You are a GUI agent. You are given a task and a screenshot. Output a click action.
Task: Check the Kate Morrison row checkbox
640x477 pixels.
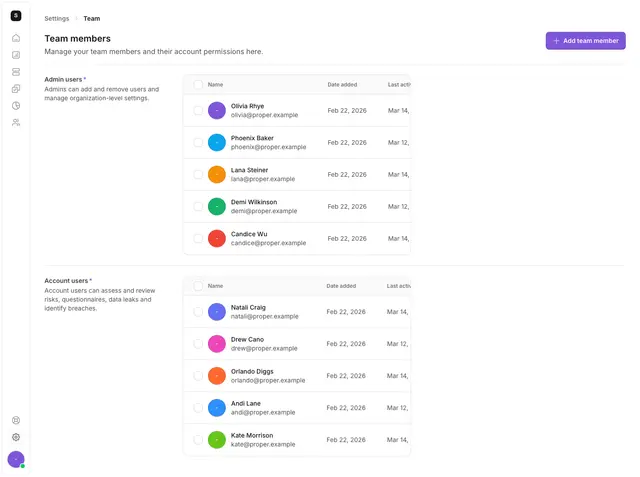(198, 440)
